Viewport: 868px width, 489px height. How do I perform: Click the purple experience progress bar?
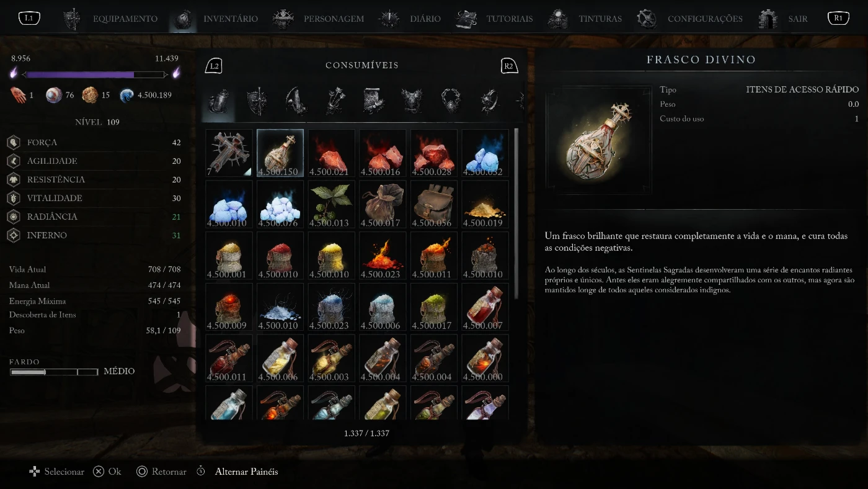click(x=95, y=74)
